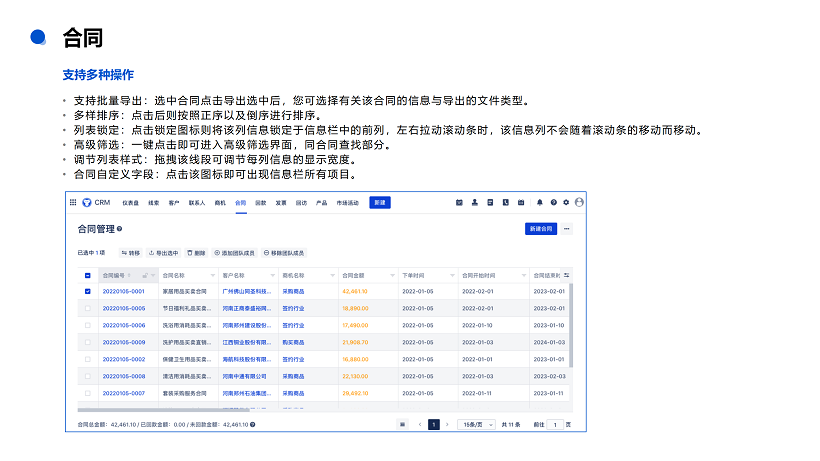This screenshot has width=820, height=461.
Task: Switch to the 回款 tab
Action: [x=260, y=203]
